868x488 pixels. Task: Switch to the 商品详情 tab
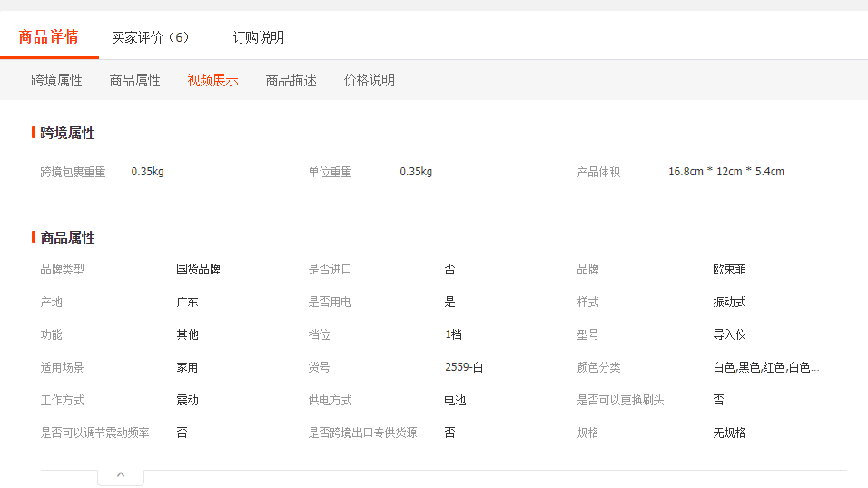coord(49,37)
